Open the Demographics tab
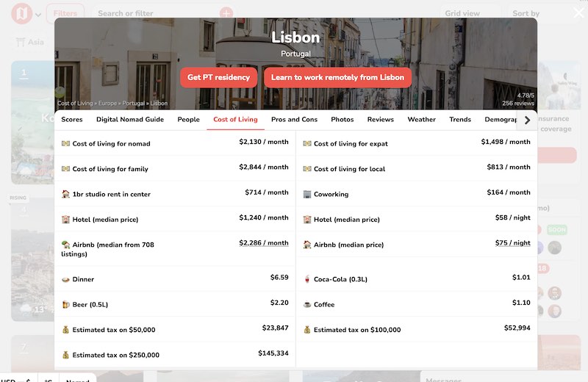Image resolution: width=588 pixels, height=382 pixels. 501,120
